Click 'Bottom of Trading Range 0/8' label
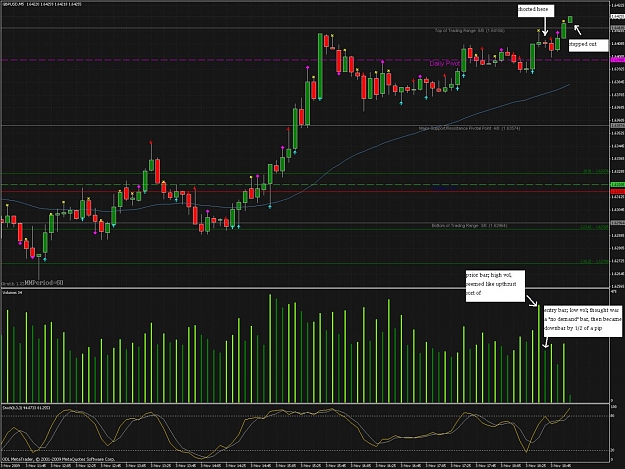This screenshot has width=625, height=469. coord(469,226)
